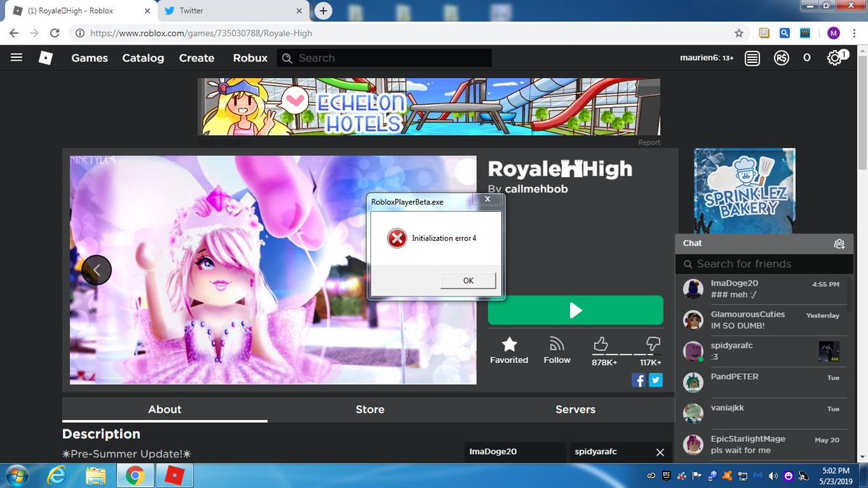Image resolution: width=868 pixels, height=488 pixels.
Task: Switch to the About tab
Action: [x=165, y=409]
